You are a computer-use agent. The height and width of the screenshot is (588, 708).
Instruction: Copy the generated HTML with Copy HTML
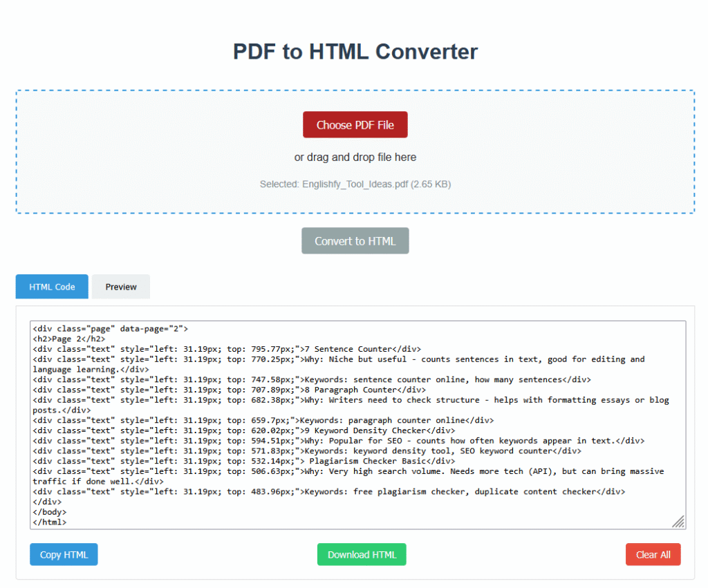click(64, 555)
